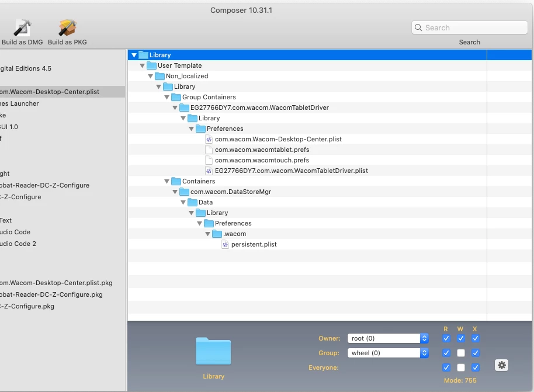Select sidebar source om.Wacom-Desktop-Center.plist
Image resolution: width=534 pixels, height=392 pixels.
[63, 92]
